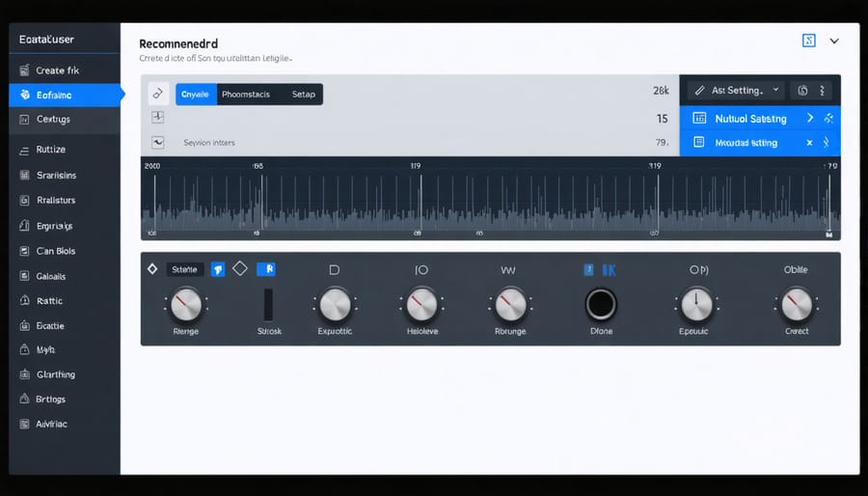Viewport: 868px width, 496px height.
Task: Click the icon beside Create frk
Action: tap(24, 70)
